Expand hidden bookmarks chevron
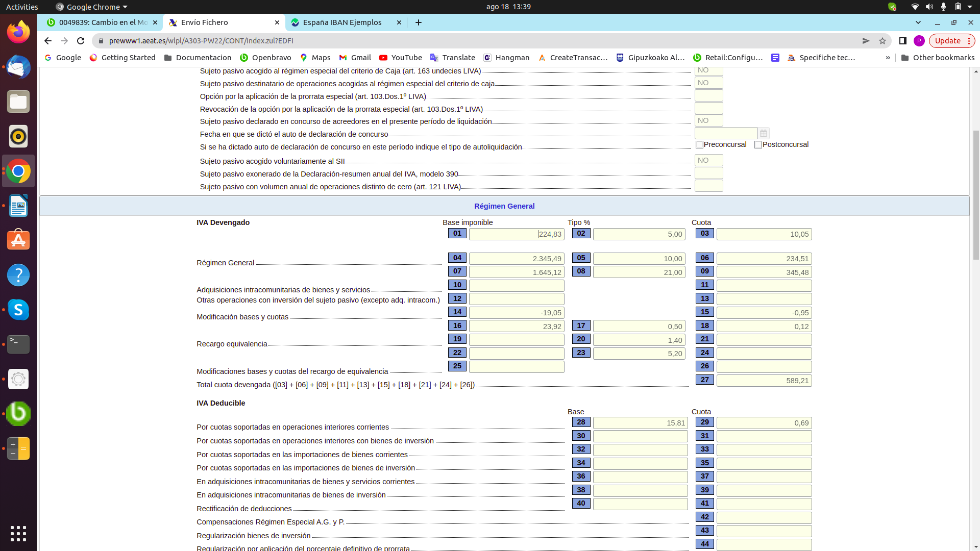The image size is (980, 551). coord(888,58)
